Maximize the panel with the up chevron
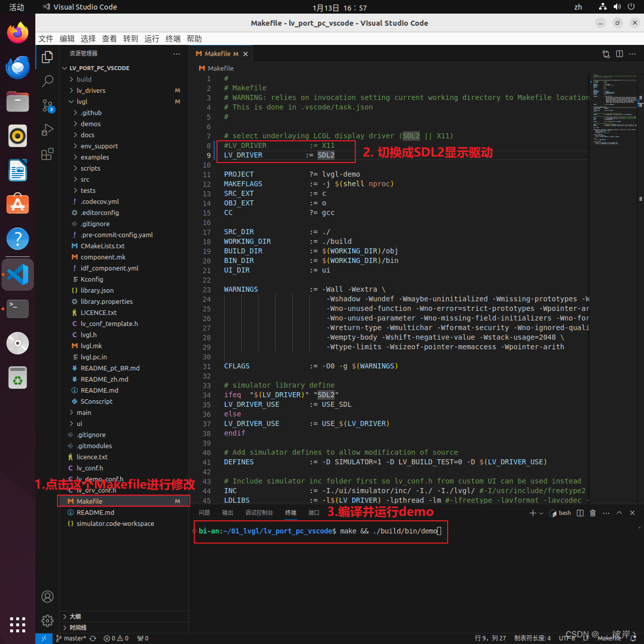 tap(619, 513)
